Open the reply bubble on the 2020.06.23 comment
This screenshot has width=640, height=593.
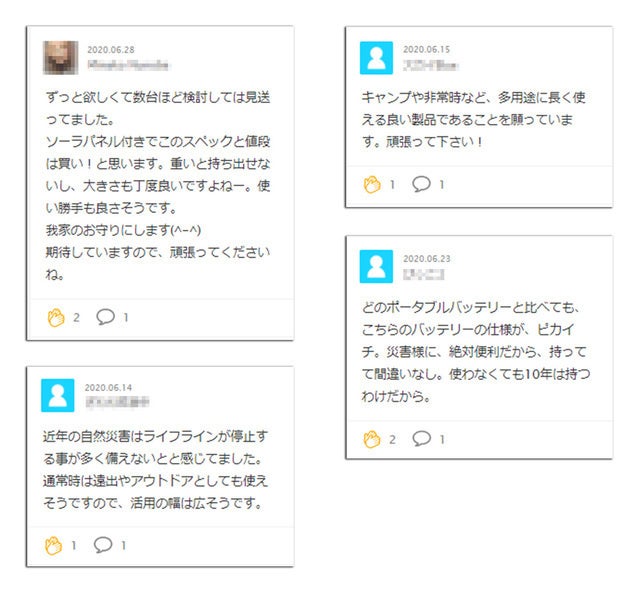coord(421,438)
